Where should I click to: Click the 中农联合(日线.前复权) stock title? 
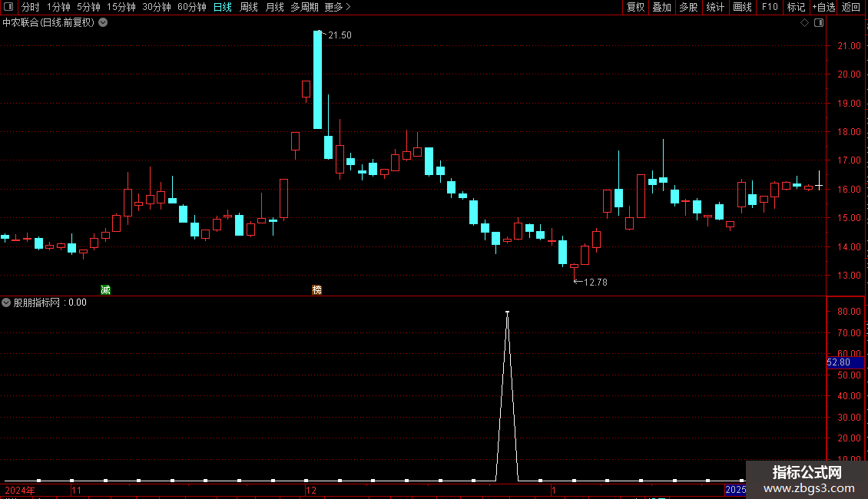[48, 23]
